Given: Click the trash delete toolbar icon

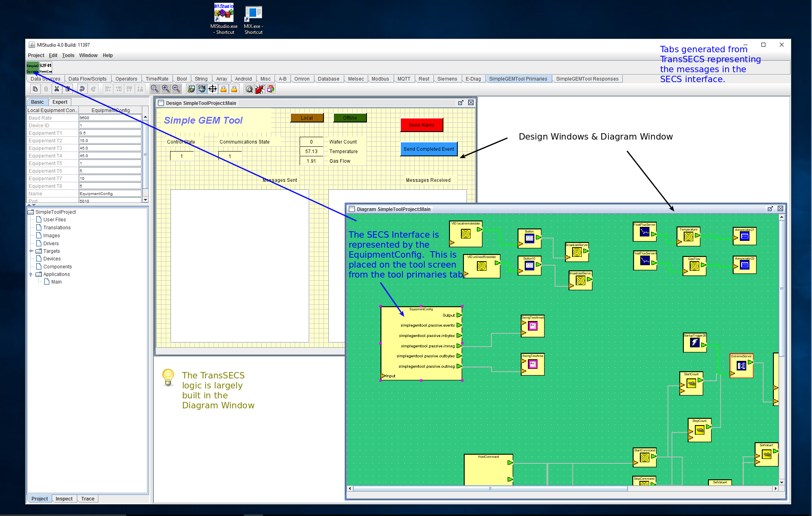Looking at the screenshot, I should click(67, 89).
